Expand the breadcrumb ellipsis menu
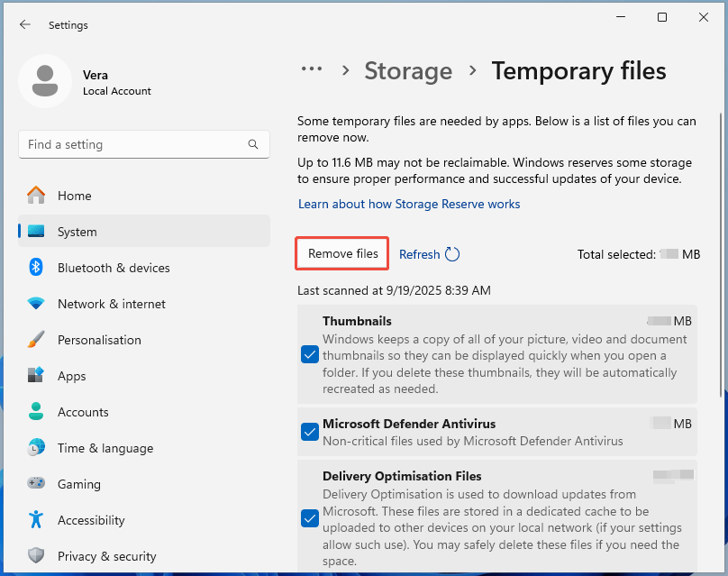 click(312, 70)
